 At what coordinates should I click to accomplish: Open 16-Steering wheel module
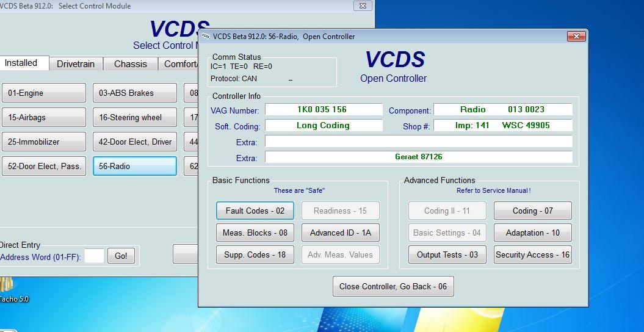click(x=134, y=117)
